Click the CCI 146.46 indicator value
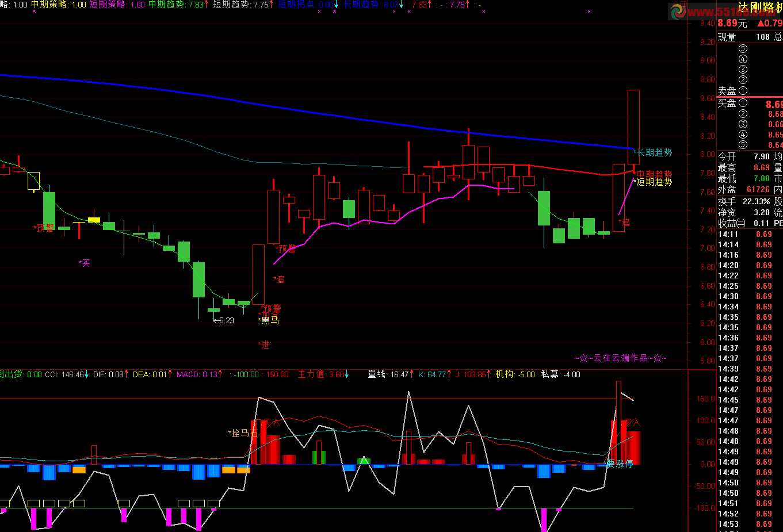783x532 pixels. [x=67, y=374]
